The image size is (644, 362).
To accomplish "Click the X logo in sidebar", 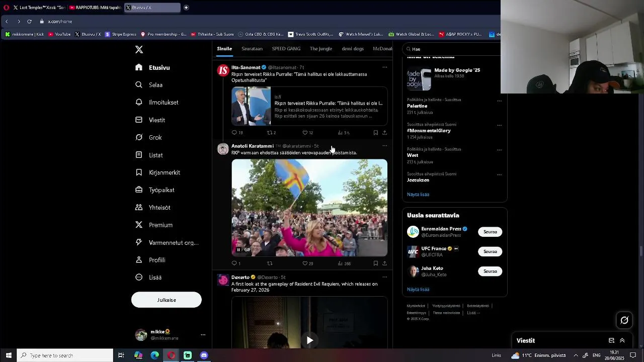I will coord(139,49).
